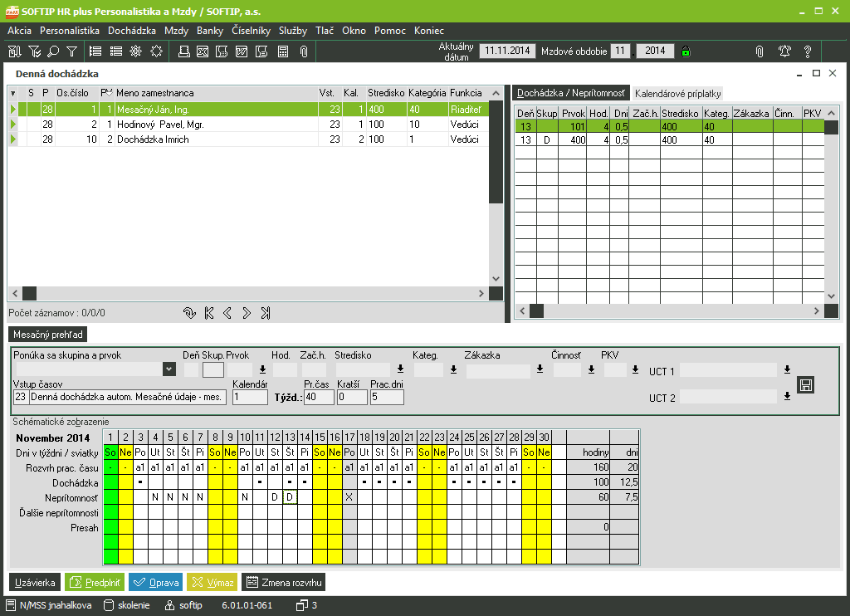Click the floppy disk save icon
Viewport: 850px width, 616px height.
(x=804, y=384)
